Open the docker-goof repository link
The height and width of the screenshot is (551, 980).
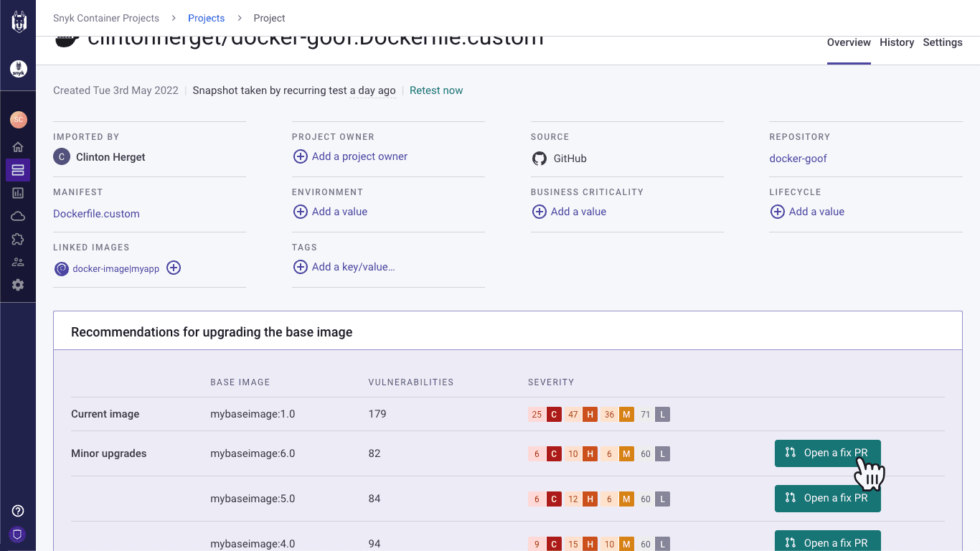pyautogui.click(x=798, y=159)
